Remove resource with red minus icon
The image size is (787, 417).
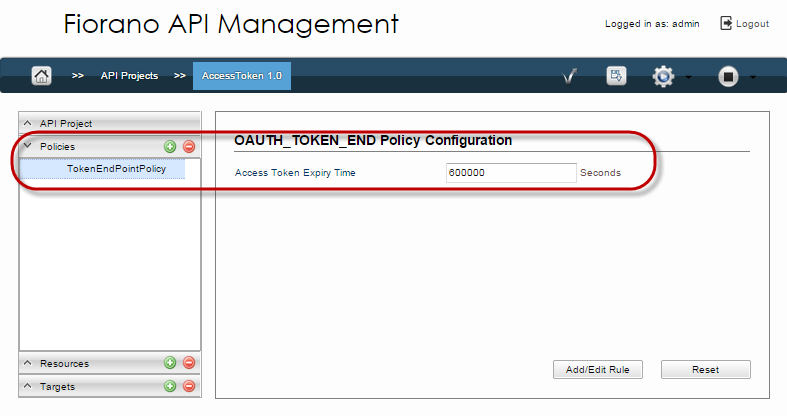tap(189, 362)
